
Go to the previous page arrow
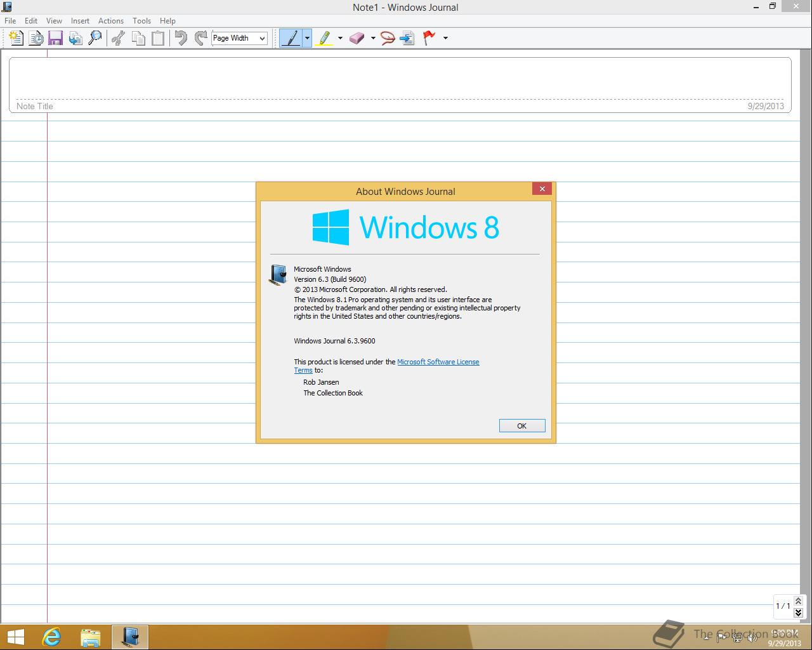coord(798,600)
